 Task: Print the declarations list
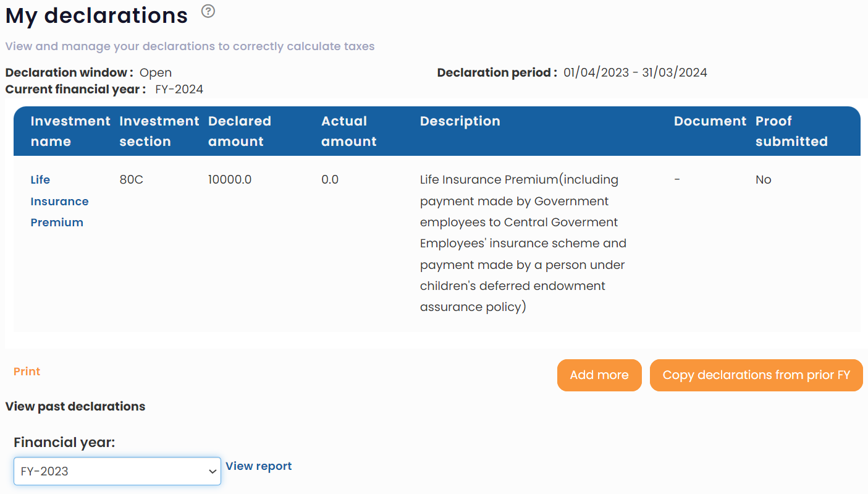pyautogui.click(x=27, y=372)
